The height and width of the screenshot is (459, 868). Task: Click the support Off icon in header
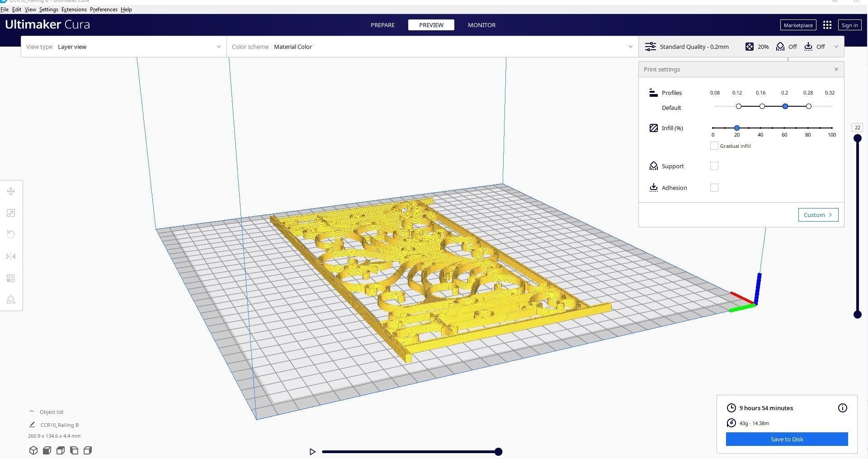click(780, 47)
